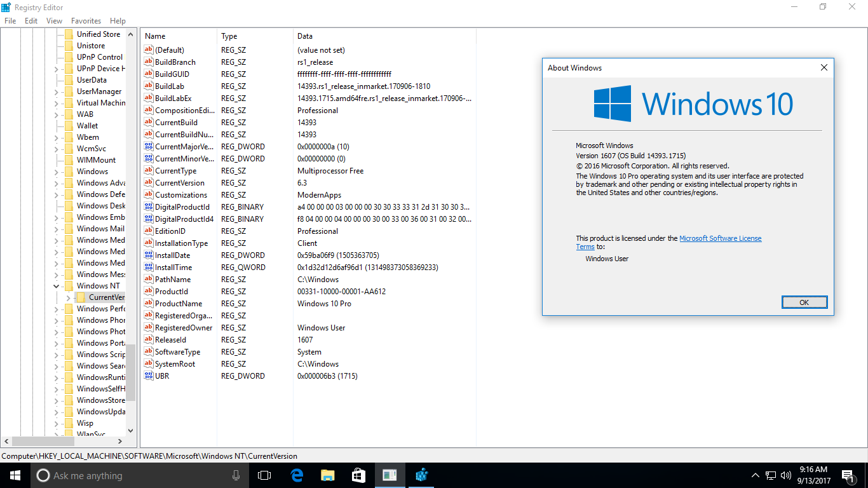This screenshot has width=868, height=488.
Task: Click the DWORD icon beside UBR
Action: pyautogui.click(x=149, y=376)
